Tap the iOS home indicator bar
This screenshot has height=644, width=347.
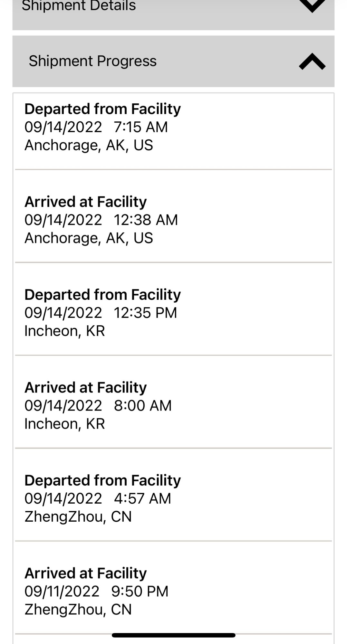pyautogui.click(x=173, y=635)
